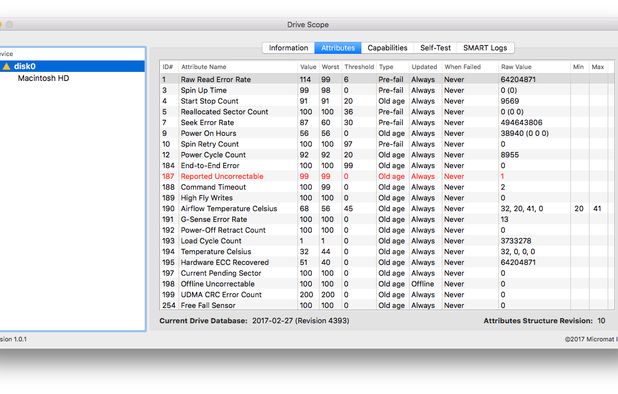Image resolution: width=618 pixels, height=394 pixels.
Task: Select the Airflow Temperature Celsius row
Action: (387, 208)
